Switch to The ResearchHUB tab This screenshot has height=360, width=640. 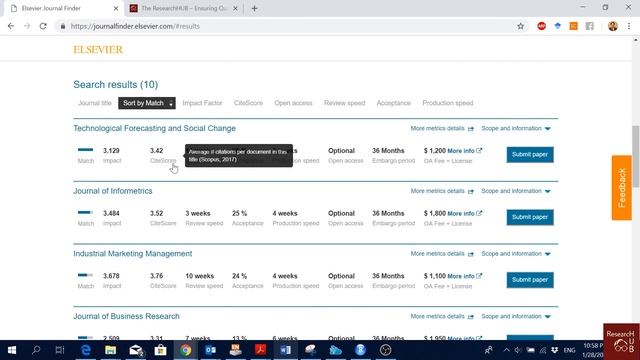pyautogui.click(x=184, y=8)
